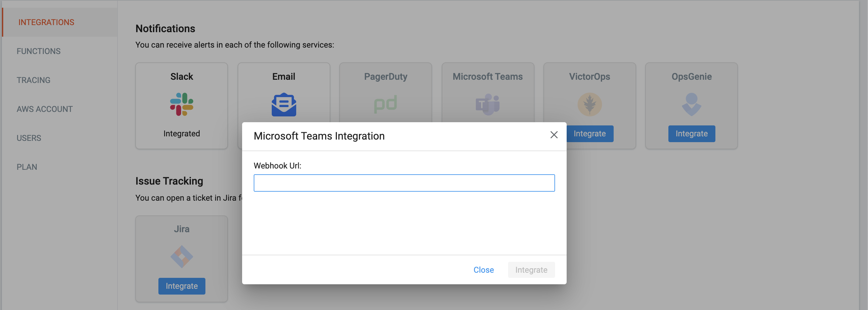Open the AWS Account settings

click(x=45, y=109)
